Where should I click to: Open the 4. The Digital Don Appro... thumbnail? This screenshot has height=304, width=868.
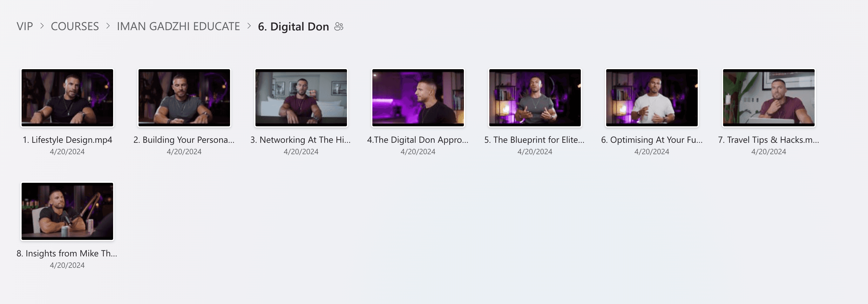pos(418,98)
